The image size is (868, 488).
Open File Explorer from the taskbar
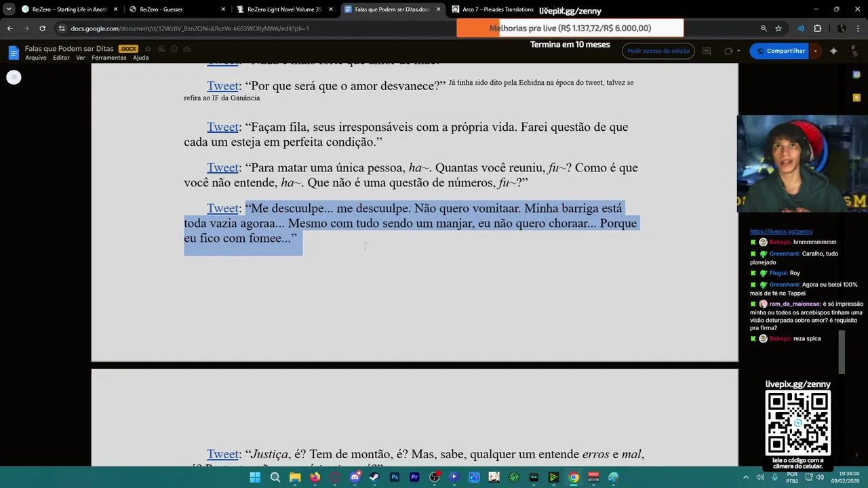(x=295, y=477)
